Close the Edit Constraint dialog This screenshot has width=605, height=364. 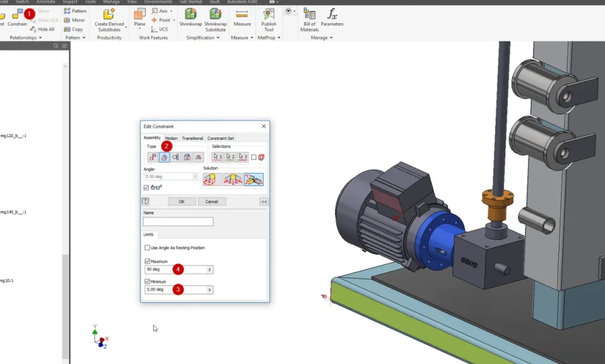(x=264, y=126)
